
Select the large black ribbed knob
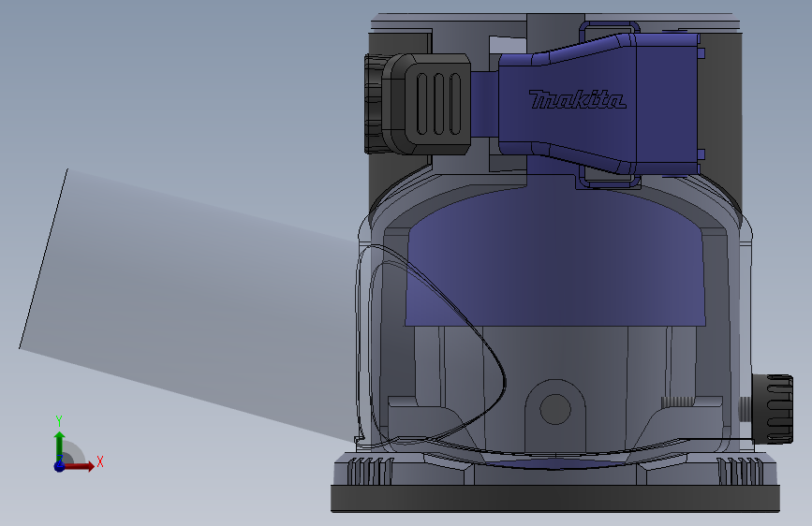pyautogui.click(x=418, y=104)
